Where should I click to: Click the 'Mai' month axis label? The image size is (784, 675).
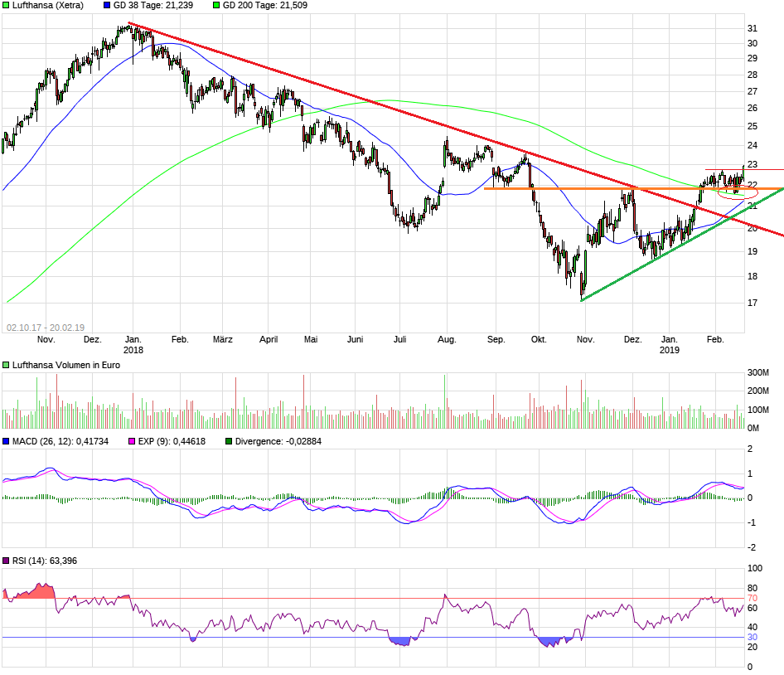pos(311,340)
